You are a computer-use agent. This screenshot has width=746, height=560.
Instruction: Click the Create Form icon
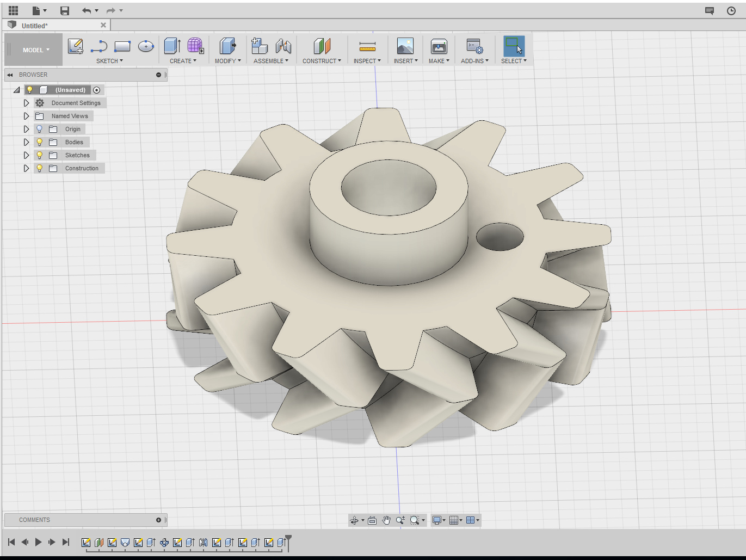[195, 46]
